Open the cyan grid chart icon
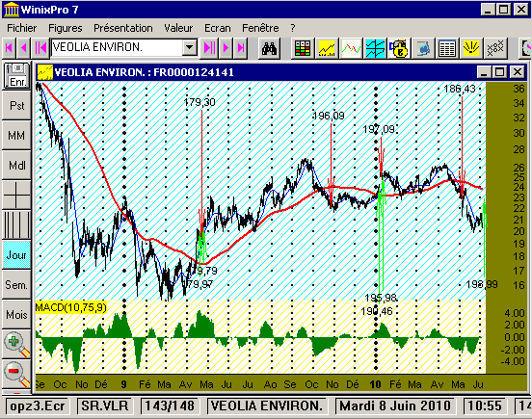This screenshot has width=532, height=419. tap(375, 48)
